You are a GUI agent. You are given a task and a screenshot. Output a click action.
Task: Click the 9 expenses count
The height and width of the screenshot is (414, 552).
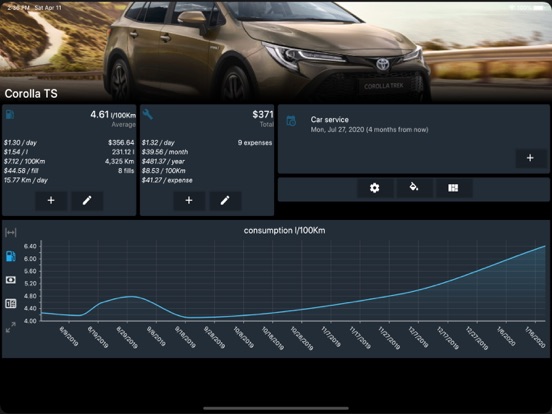tap(255, 143)
